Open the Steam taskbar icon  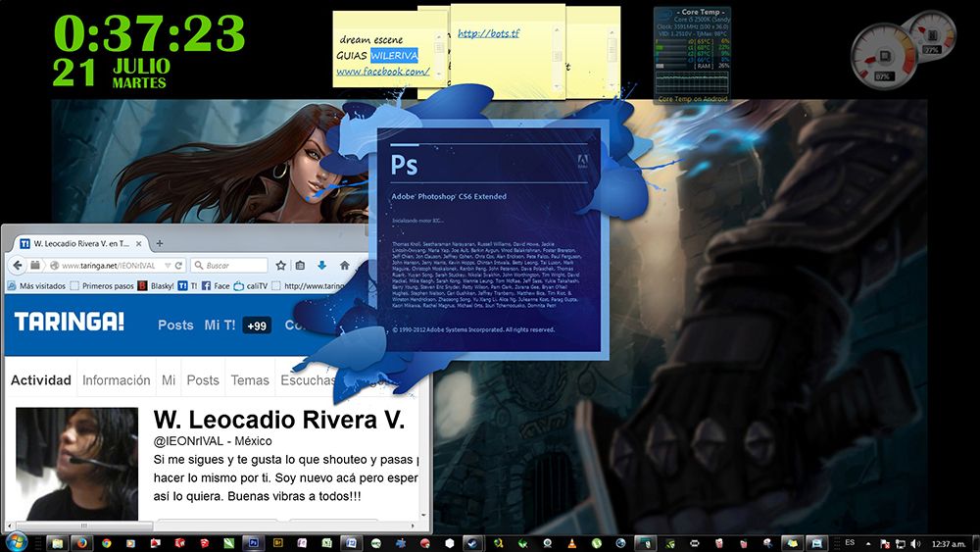[472, 543]
